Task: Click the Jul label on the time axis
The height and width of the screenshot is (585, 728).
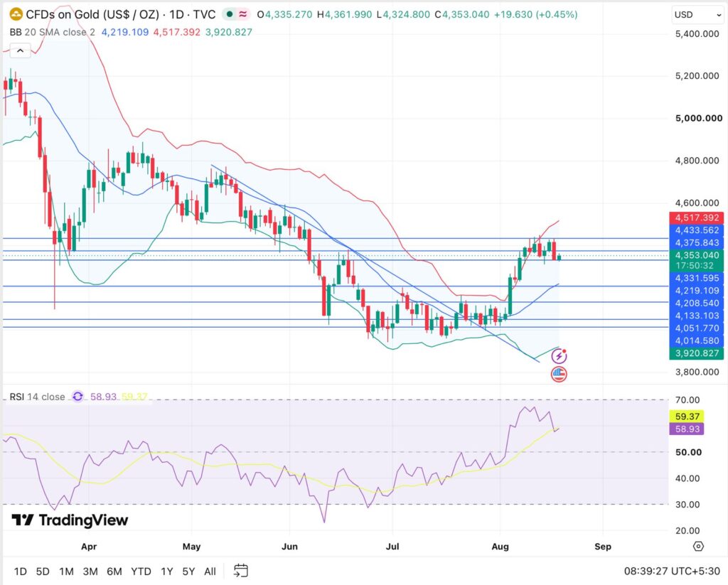Action: coord(392,547)
